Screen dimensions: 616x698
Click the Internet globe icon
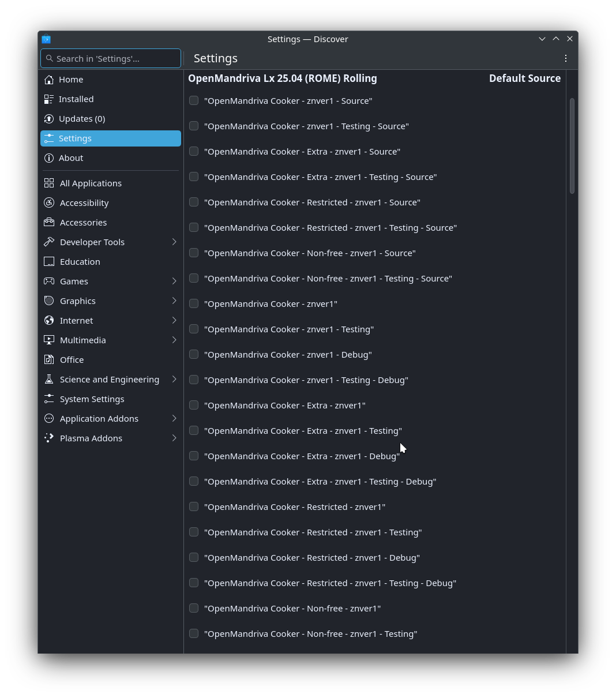tap(49, 321)
